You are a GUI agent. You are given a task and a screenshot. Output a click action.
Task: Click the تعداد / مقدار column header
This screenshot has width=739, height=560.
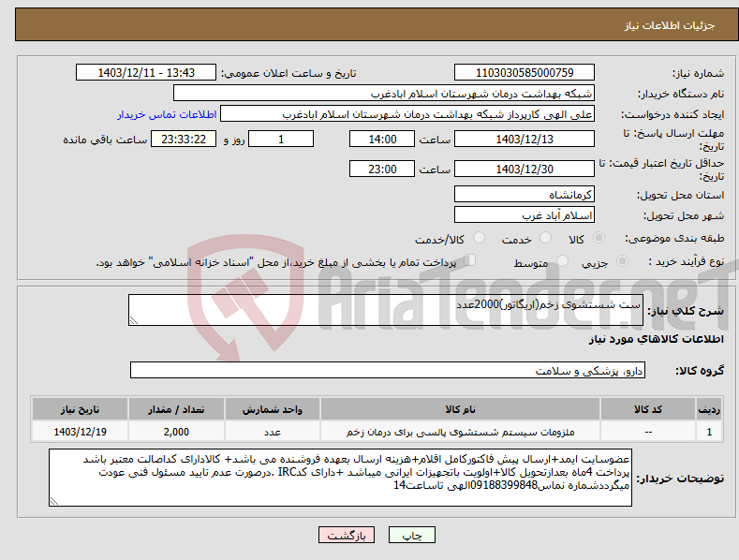(x=176, y=409)
